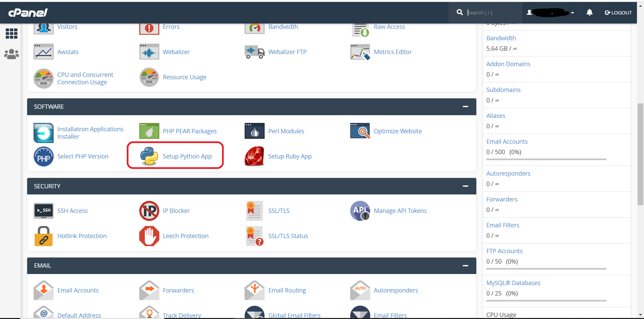This screenshot has height=319, width=644.
Task: Collapse the SECURITY section
Action: point(466,186)
